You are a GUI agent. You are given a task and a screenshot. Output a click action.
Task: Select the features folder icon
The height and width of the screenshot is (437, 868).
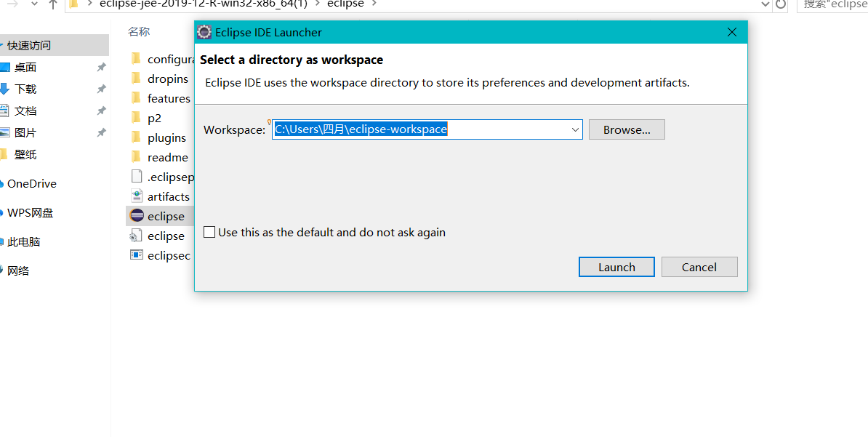(136, 98)
